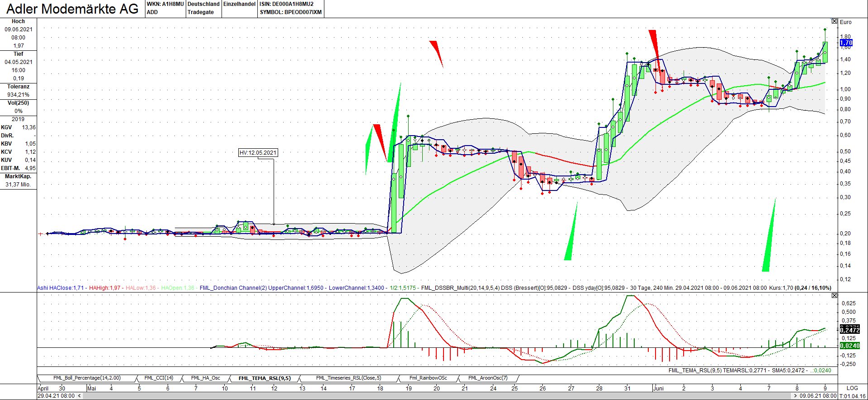The image size is (868, 400).
Task: Click the left scroll arrow of the time scrollbar
Action: 79,396
